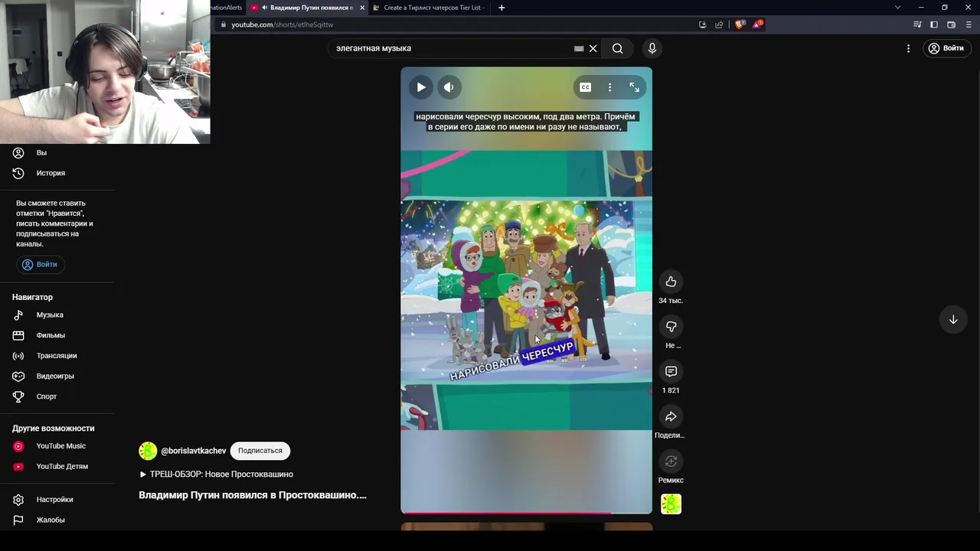This screenshot has height=551, width=980.
Task: Open the on-screen keyboard in search
Action: [579, 48]
